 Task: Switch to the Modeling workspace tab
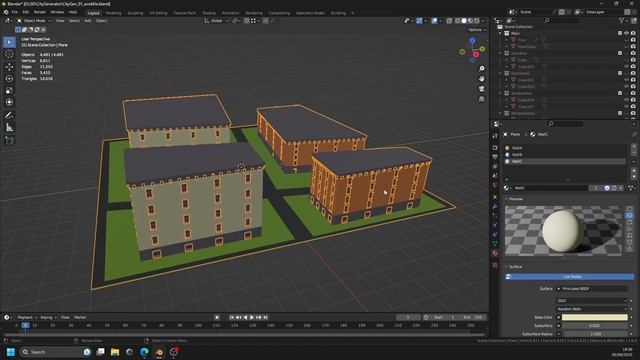(x=113, y=13)
